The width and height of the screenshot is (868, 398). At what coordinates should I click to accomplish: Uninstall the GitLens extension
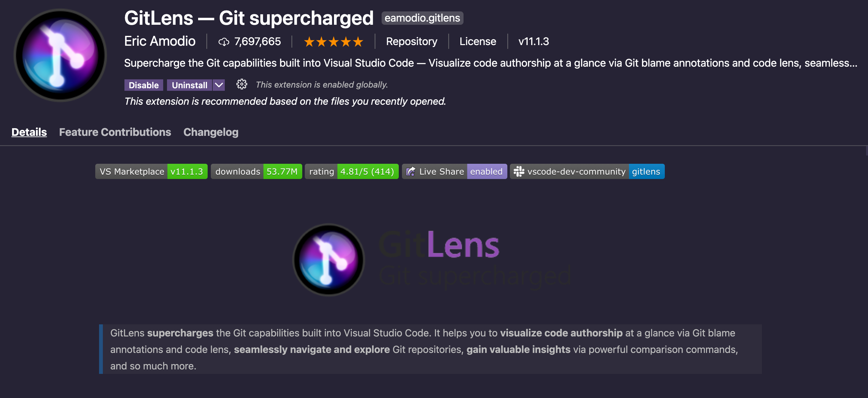pyautogui.click(x=189, y=85)
